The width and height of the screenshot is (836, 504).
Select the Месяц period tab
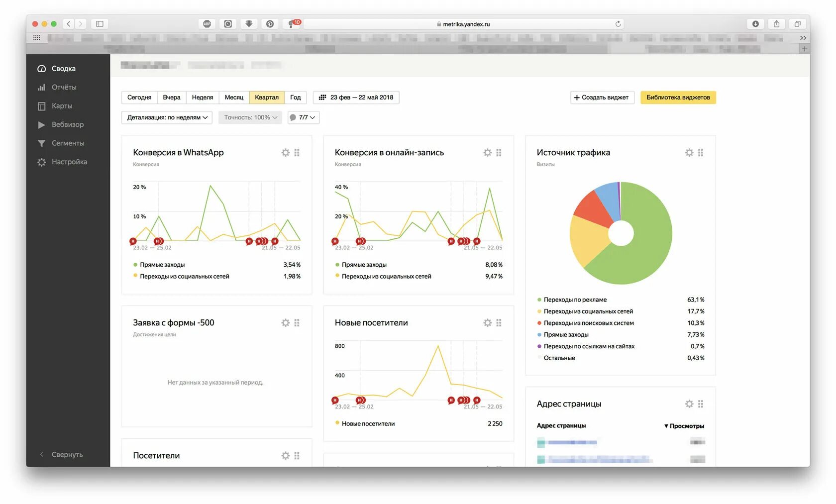point(234,98)
